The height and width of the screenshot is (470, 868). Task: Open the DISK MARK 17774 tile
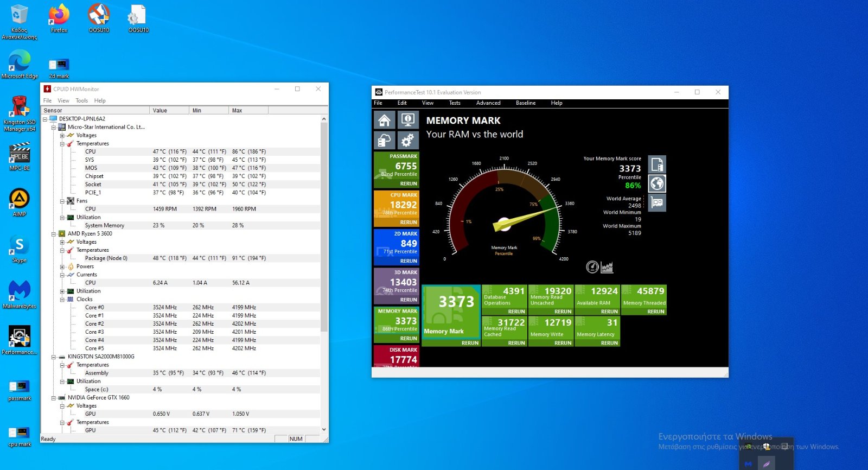(x=397, y=356)
